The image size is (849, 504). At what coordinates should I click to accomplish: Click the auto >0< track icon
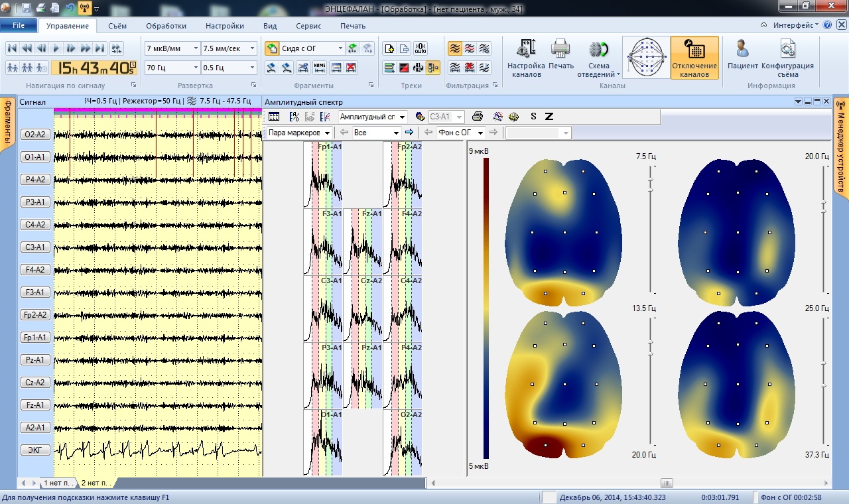pos(420,48)
